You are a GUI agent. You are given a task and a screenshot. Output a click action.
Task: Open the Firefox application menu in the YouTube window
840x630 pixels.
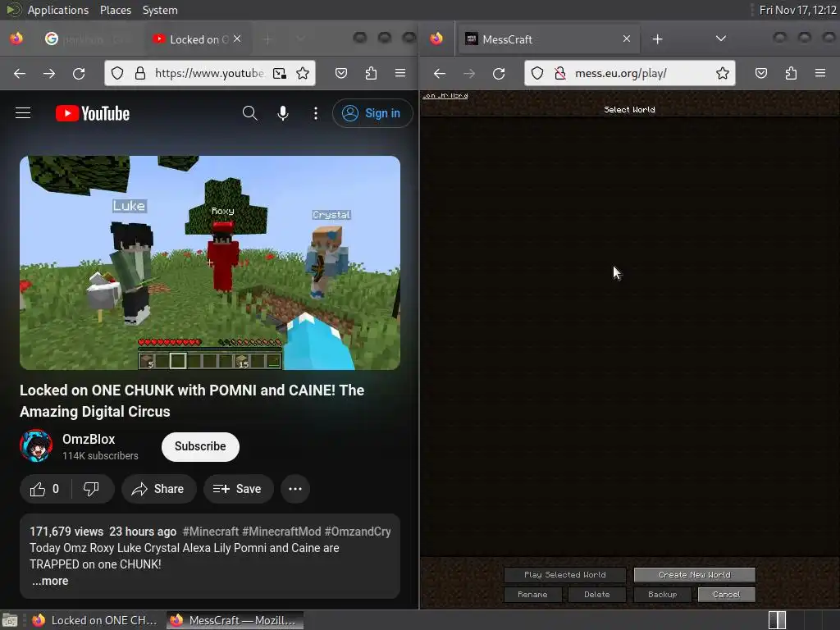(400, 73)
